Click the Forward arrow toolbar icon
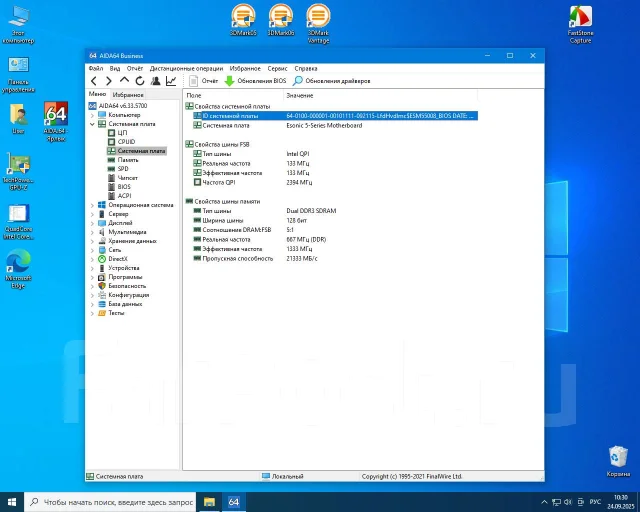The image size is (640, 512). (x=109, y=81)
